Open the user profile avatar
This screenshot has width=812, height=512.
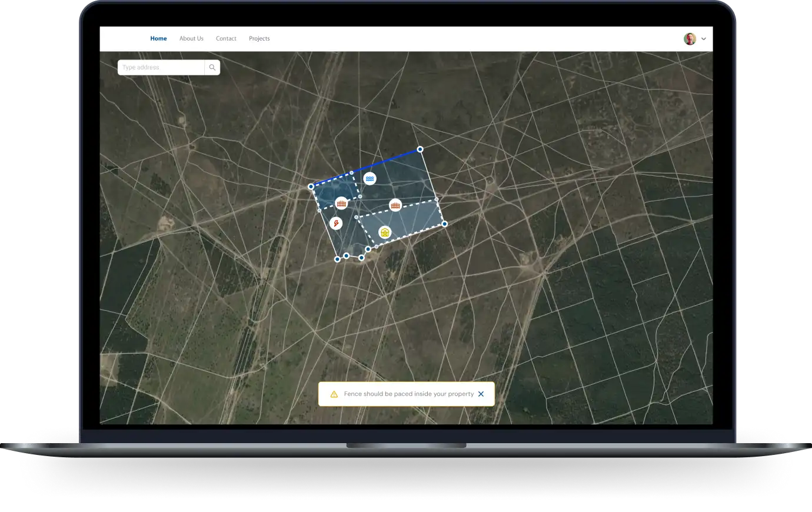click(x=690, y=39)
